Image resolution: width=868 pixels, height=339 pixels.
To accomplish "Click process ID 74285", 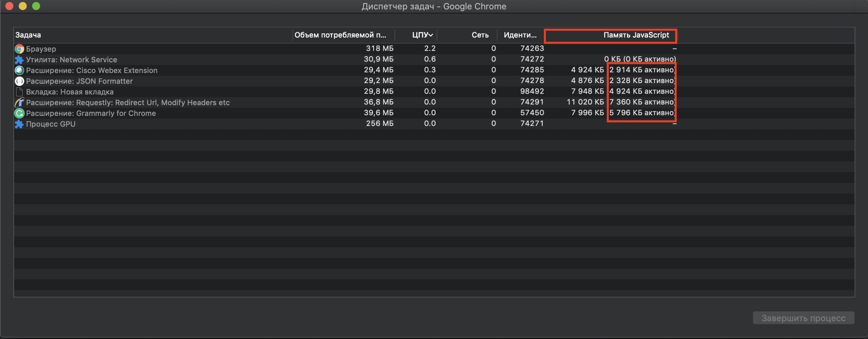I will coord(532,70).
